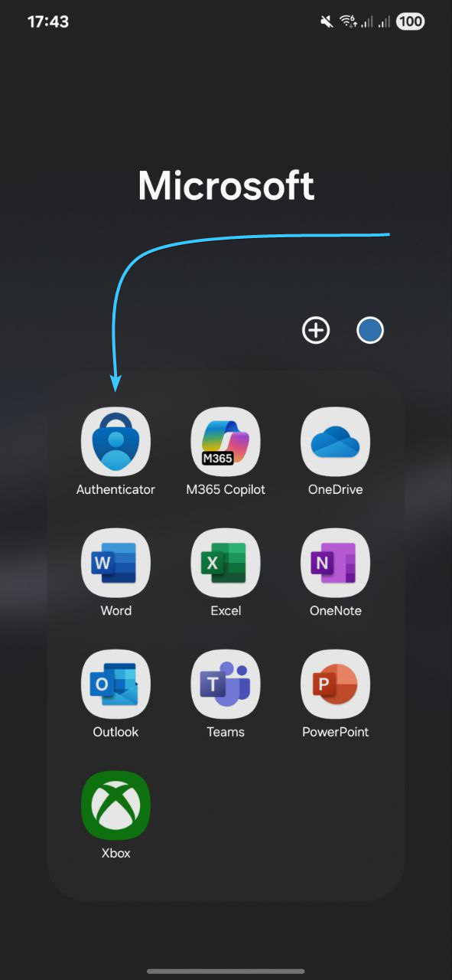Tap the bottom navigation gesture handle

226,972
